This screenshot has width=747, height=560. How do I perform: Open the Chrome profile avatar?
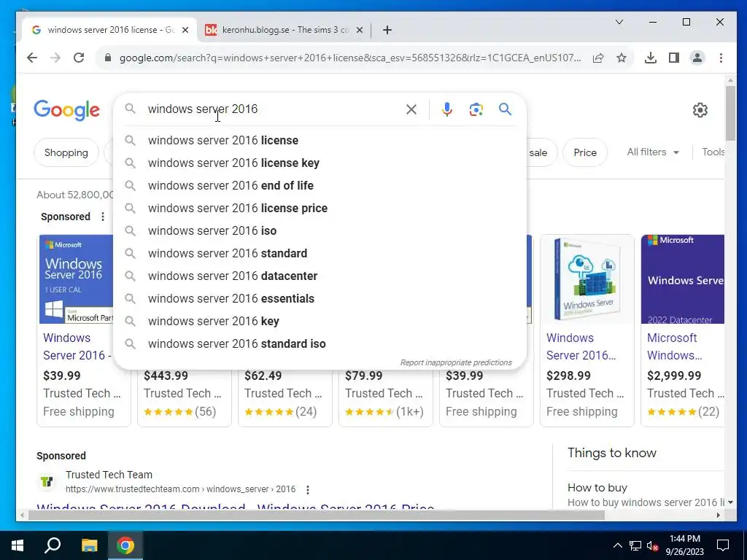(x=697, y=58)
